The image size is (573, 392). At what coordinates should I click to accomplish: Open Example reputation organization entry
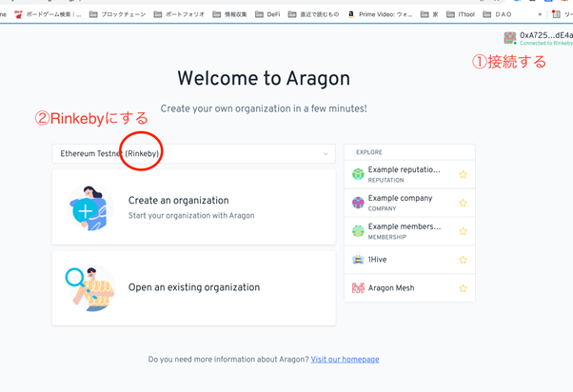click(409, 174)
